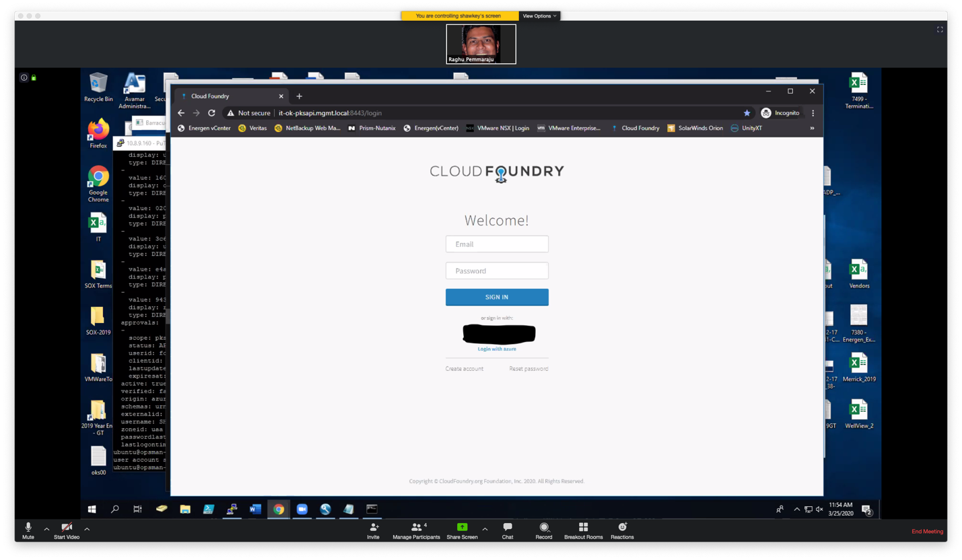Click Login with azure link
Viewport: 962px width, 560px height.
point(497,349)
